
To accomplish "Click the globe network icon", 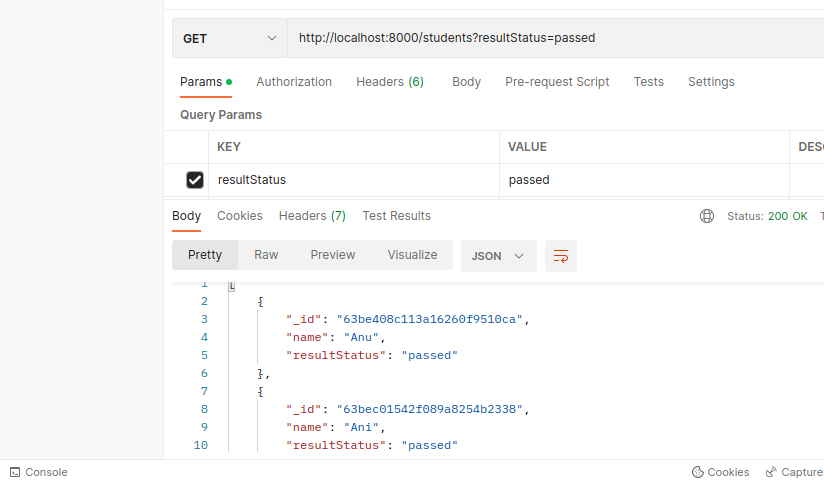I will click(707, 216).
